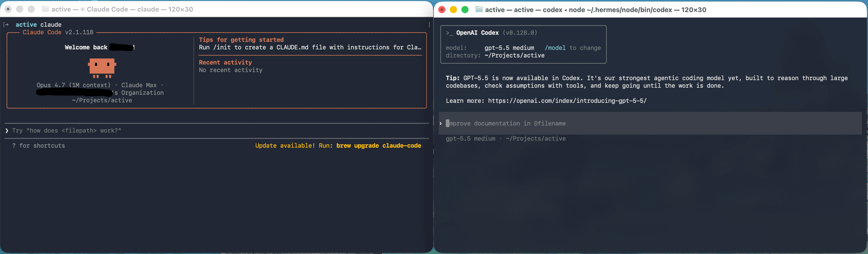The height and width of the screenshot is (254, 868).
Task: Click the directory path in Codex header box
Action: [515, 56]
